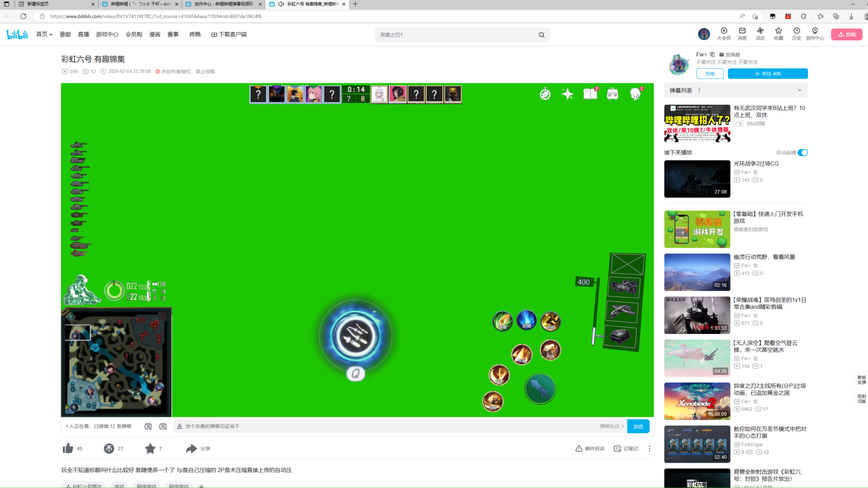This screenshot has height=488, width=868.
Task: Click the search input field
Action: [457, 35]
